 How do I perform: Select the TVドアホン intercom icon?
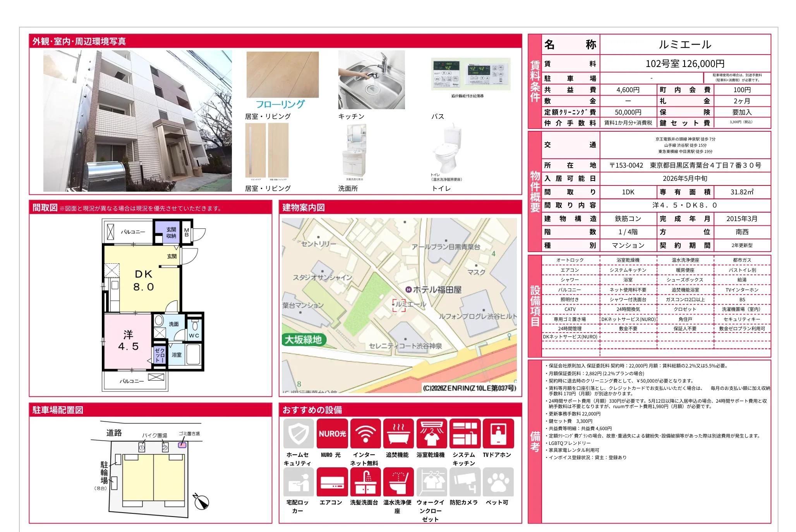click(x=498, y=433)
